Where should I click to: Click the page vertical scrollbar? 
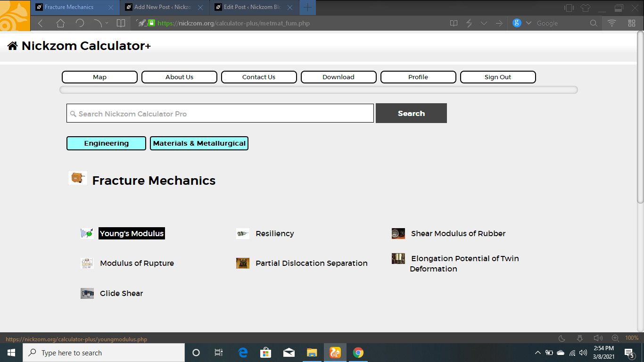[640, 118]
